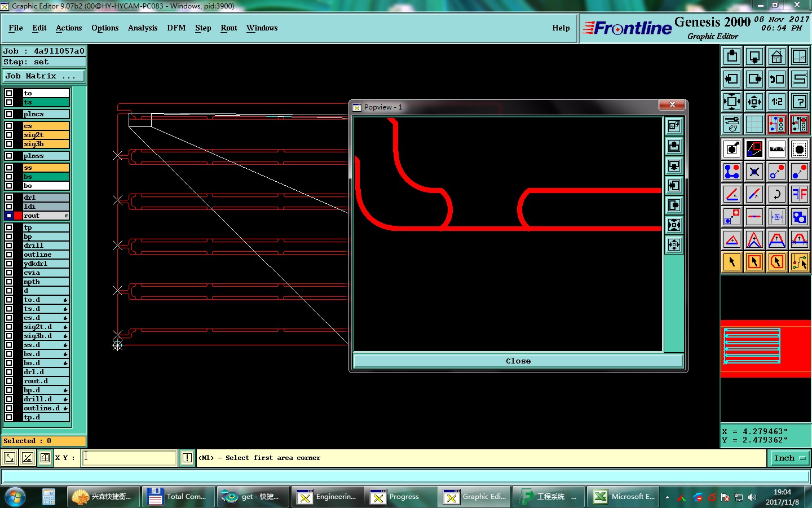Select the plain arrow selection tool

coord(732,262)
